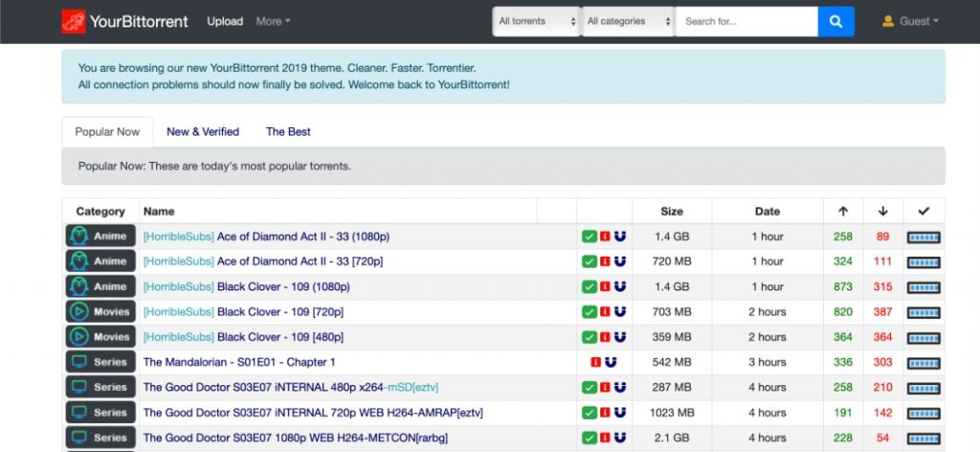Image resolution: width=980 pixels, height=452 pixels.
Task: Switch to The Best tab
Action: [x=288, y=132]
